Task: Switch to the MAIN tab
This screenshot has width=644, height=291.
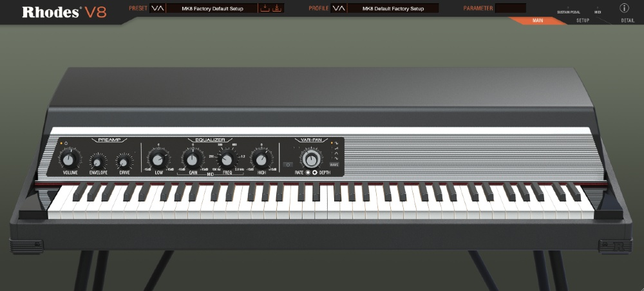Action: 537,21
